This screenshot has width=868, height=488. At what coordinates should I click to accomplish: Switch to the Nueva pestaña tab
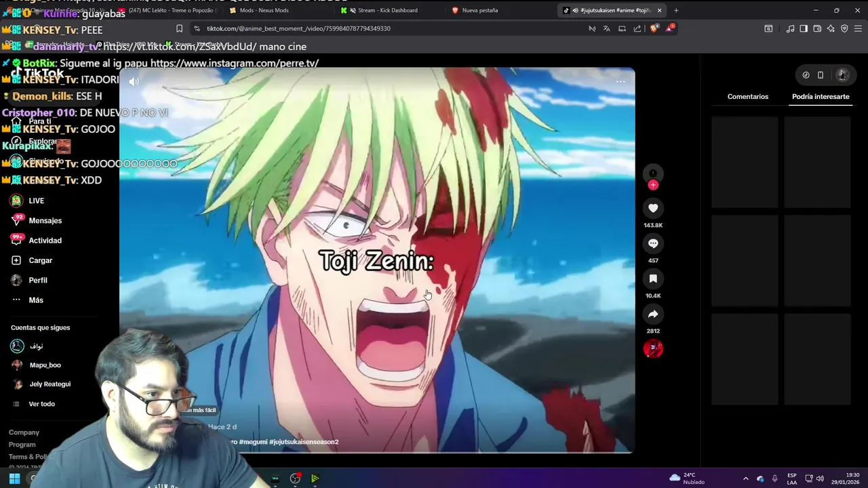[502, 10]
